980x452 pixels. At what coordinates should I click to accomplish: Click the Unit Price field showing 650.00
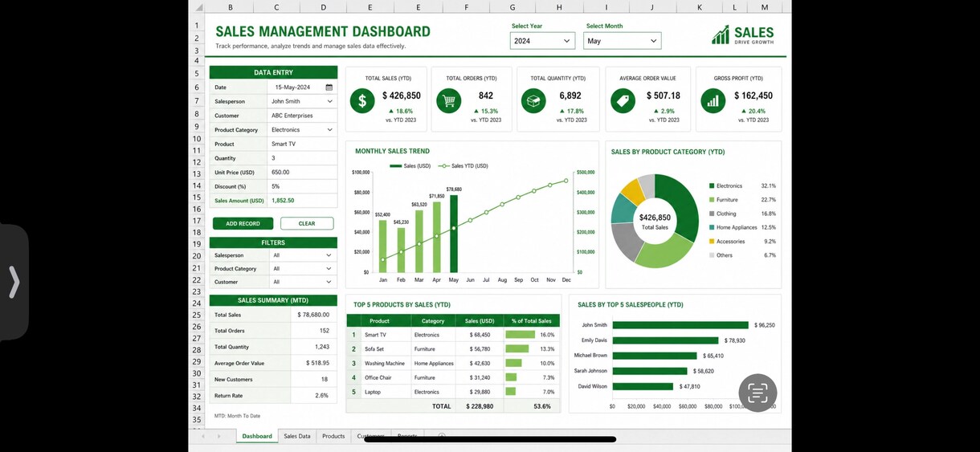point(302,172)
